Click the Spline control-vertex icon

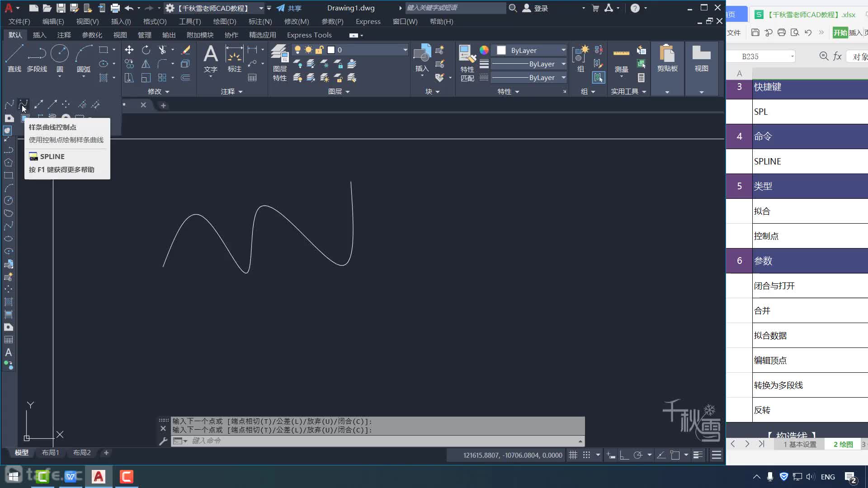tap(23, 105)
